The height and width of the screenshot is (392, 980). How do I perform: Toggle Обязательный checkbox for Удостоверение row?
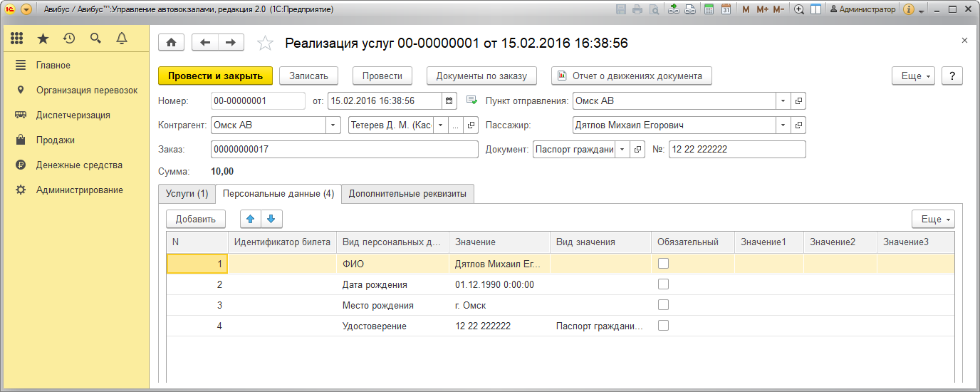663,326
